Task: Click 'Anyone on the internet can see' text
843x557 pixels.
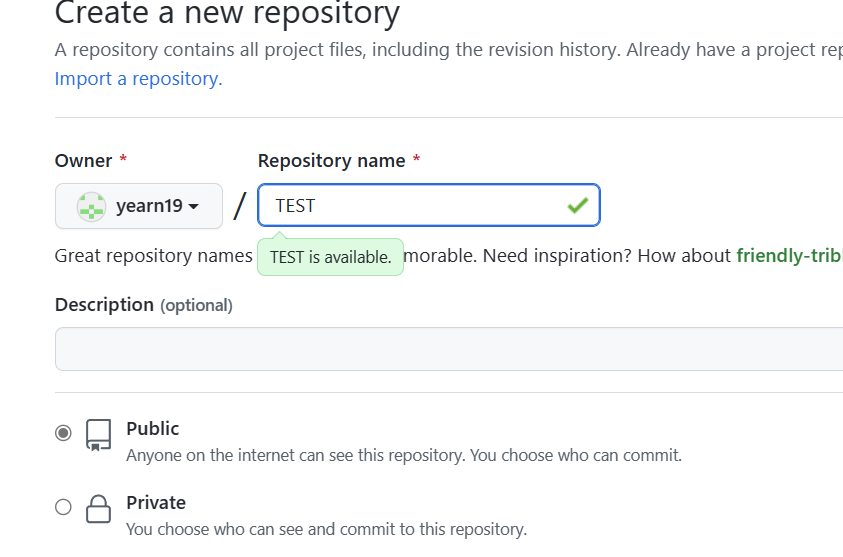Action: [x=404, y=455]
